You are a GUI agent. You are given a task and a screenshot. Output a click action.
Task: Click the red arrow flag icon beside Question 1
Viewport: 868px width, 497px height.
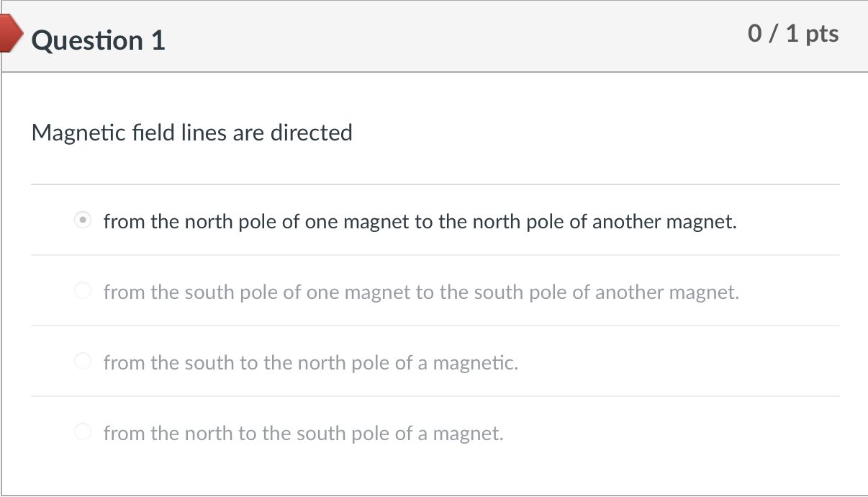10,33
